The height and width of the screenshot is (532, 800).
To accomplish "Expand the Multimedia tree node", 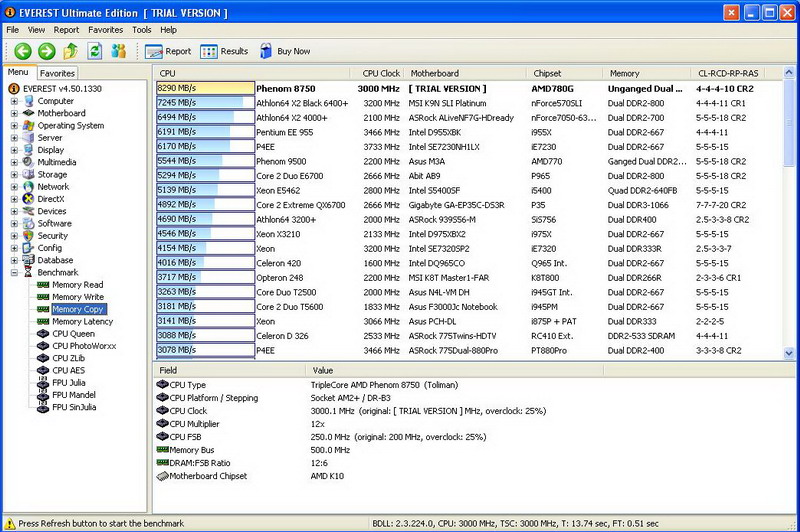I will 14,162.
